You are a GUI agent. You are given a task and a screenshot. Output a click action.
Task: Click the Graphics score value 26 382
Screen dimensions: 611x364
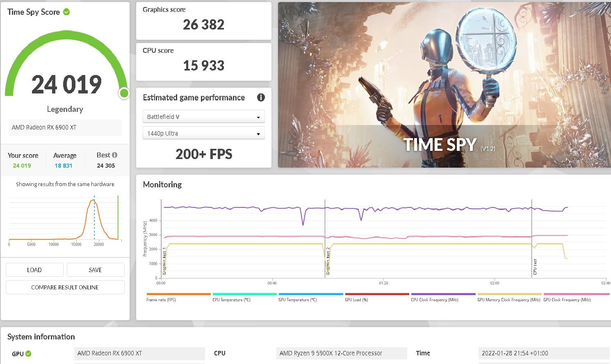(x=204, y=25)
